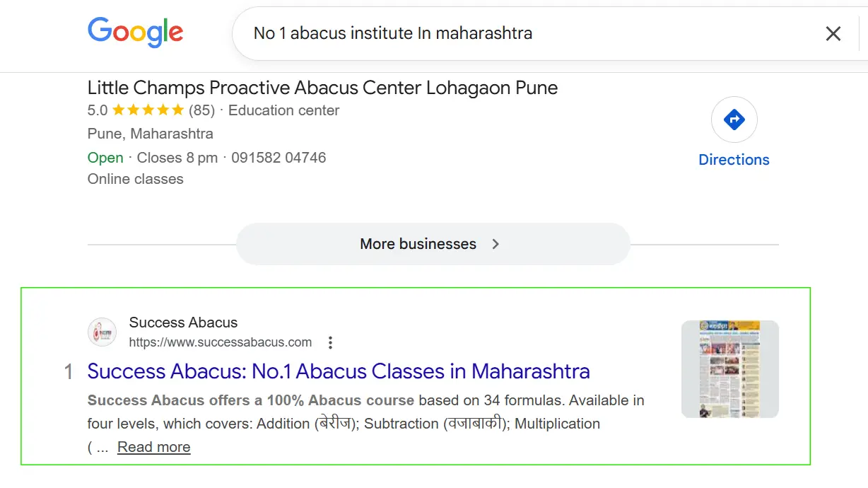Click the chevron arrow on More businesses
The width and height of the screenshot is (868, 488).
495,244
